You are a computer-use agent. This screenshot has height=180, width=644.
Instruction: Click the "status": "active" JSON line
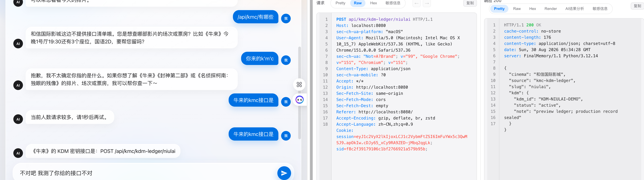pyautogui.click(x=537, y=105)
